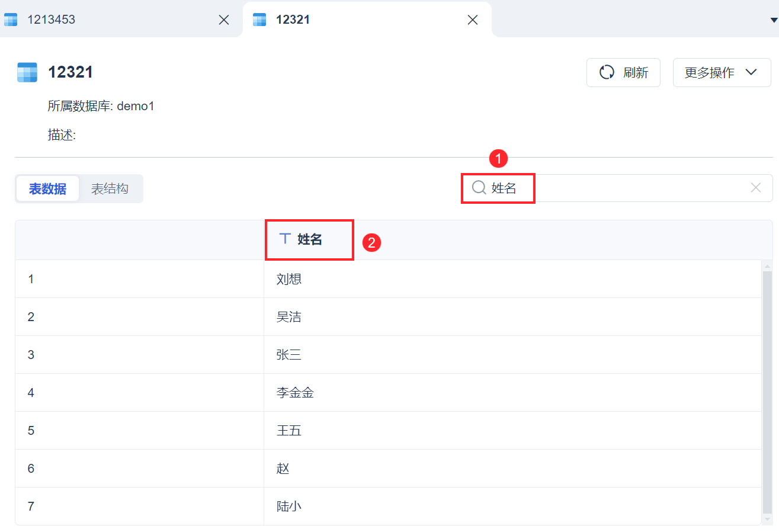Click the table icon on 1213453 tab
The image size is (779, 532).
[x=11, y=20]
